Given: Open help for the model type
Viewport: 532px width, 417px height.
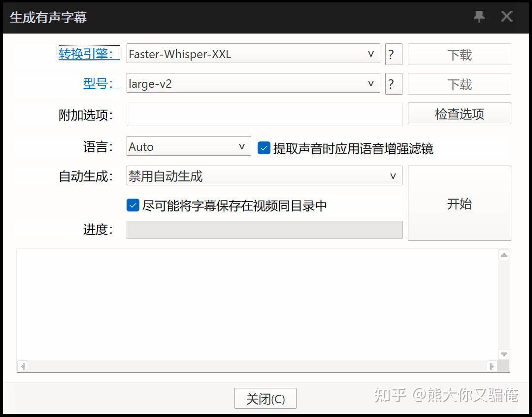Looking at the screenshot, I should (x=394, y=84).
